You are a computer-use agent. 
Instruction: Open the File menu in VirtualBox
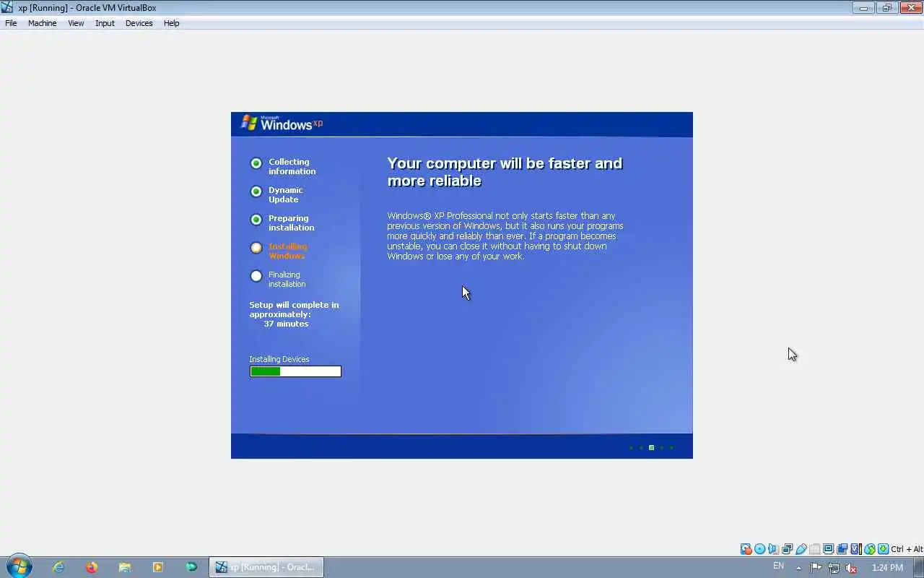pos(11,23)
